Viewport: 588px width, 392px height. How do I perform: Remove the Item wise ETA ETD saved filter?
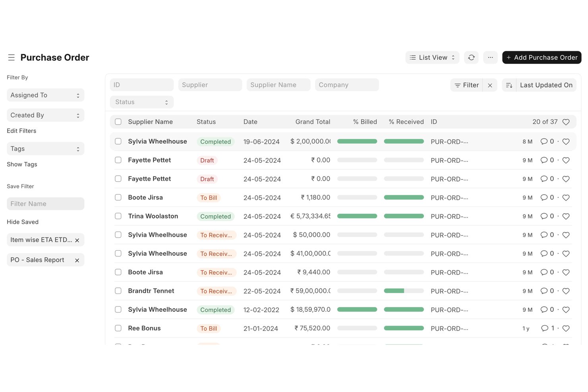coord(77,240)
